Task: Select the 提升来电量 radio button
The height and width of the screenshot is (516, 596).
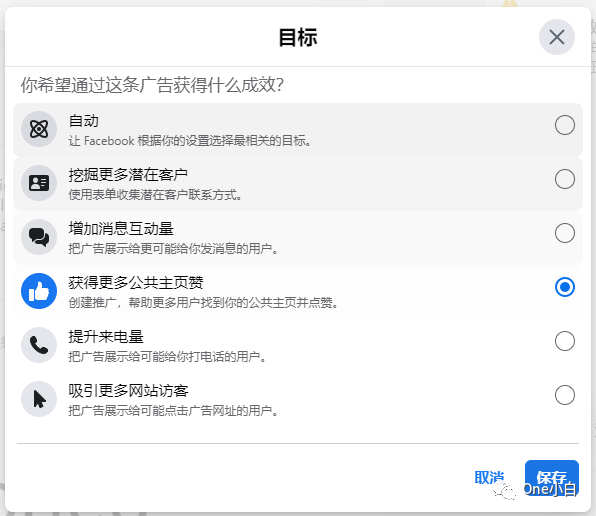Action: (564, 341)
